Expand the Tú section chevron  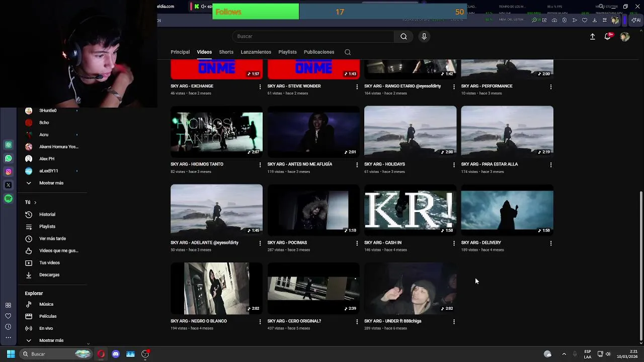point(35,202)
